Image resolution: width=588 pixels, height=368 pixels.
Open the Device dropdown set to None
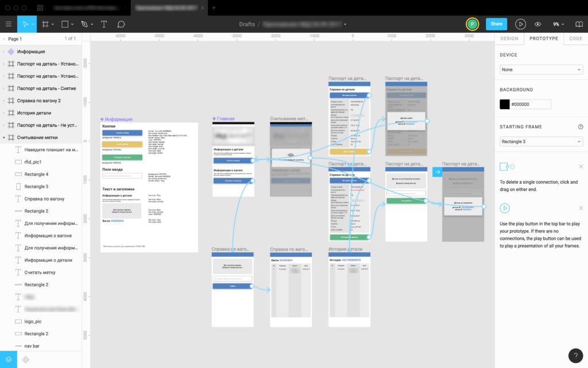(x=541, y=70)
